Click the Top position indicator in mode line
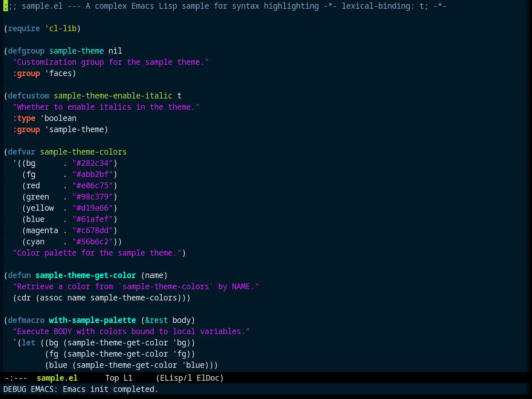Viewport: 532px width, 399px height. tap(112, 378)
